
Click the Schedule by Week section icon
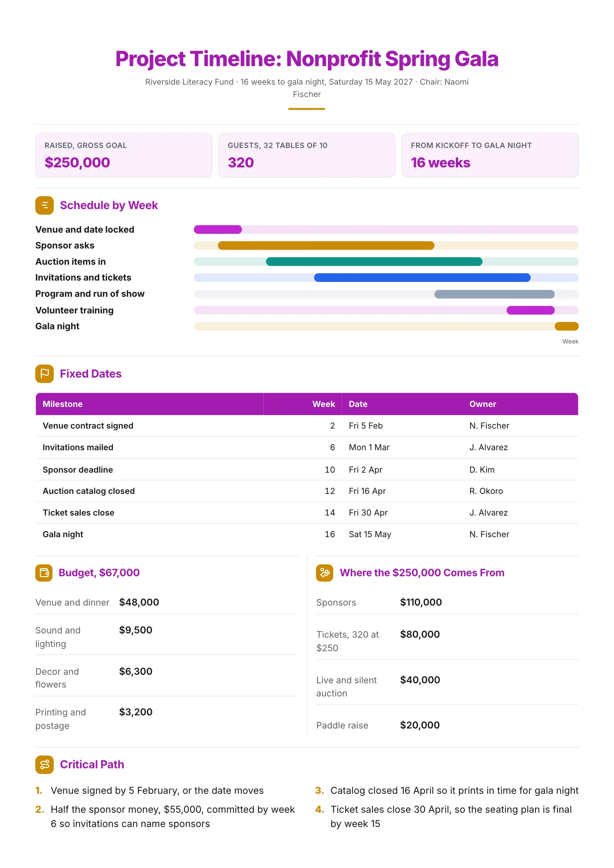pyautogui.click(x=44, y=205)
